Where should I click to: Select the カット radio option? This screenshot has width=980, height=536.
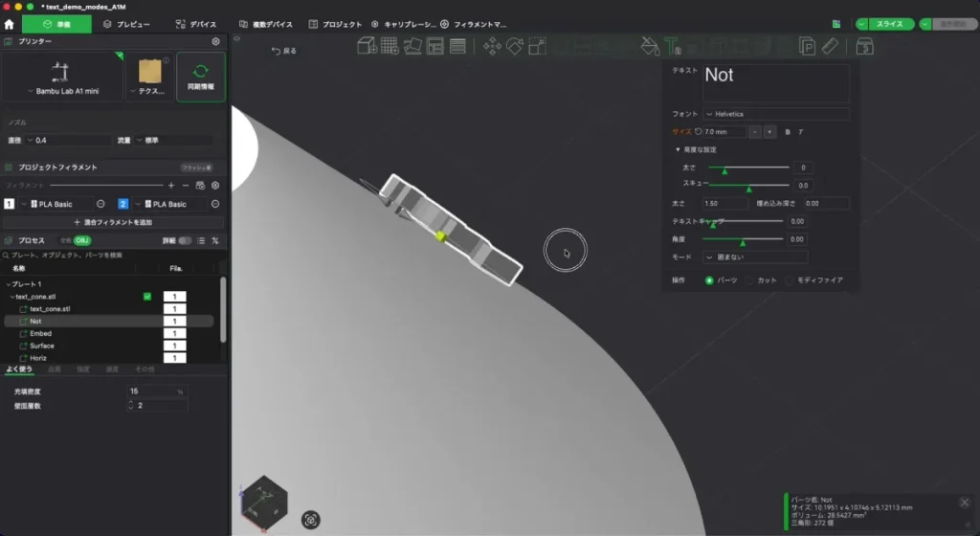pyautogui.click(x=761, y=280)
